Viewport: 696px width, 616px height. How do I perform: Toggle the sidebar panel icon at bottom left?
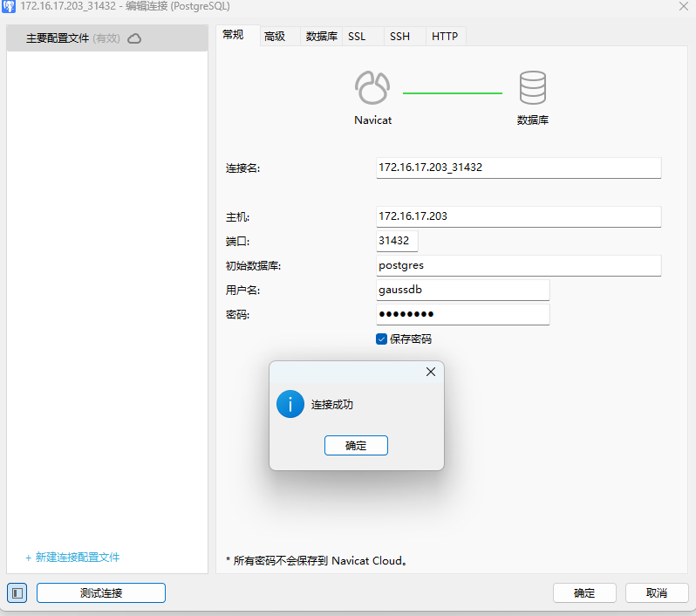click(17, 593)
